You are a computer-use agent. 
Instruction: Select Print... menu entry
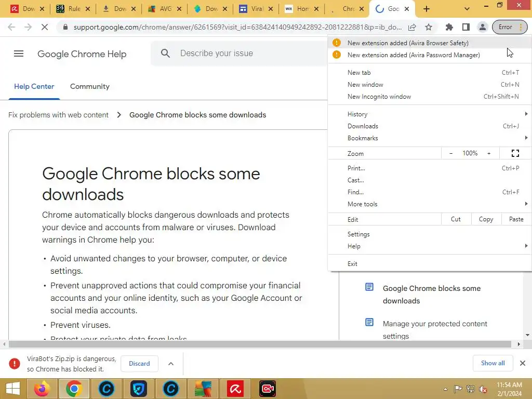pyautogui.click(x=430, y=168)
